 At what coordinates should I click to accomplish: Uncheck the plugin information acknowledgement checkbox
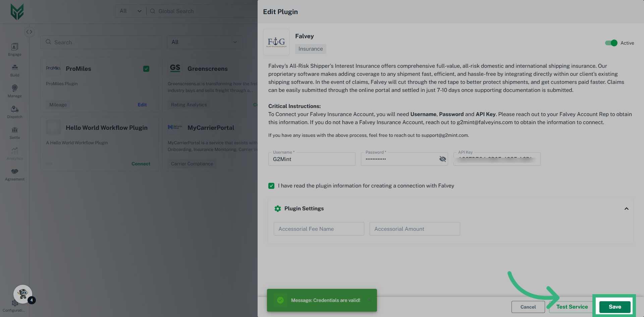[x=271, y=186]
